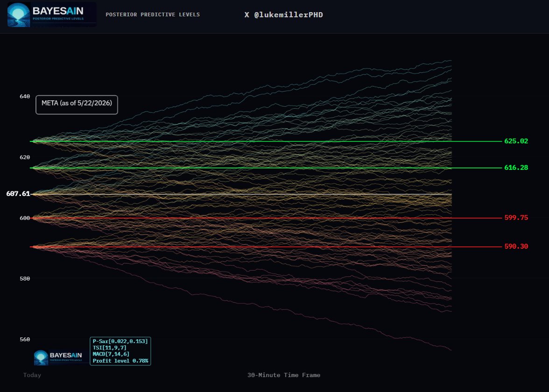The height and width of the screenshot is (392, 549).
Task: Click the 560 y-axis tick label
Action: 25,339
